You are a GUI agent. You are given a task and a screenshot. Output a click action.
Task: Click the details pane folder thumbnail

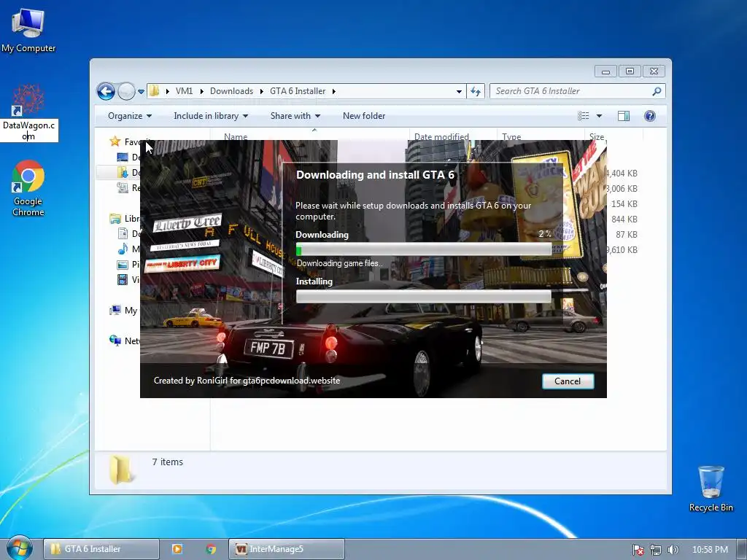[x=120, y=469]
